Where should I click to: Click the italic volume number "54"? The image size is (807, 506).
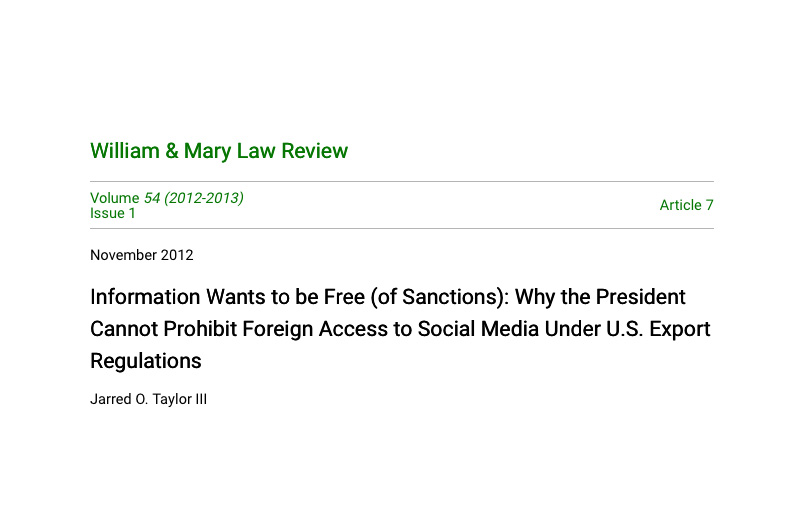(x=152, y=198)
